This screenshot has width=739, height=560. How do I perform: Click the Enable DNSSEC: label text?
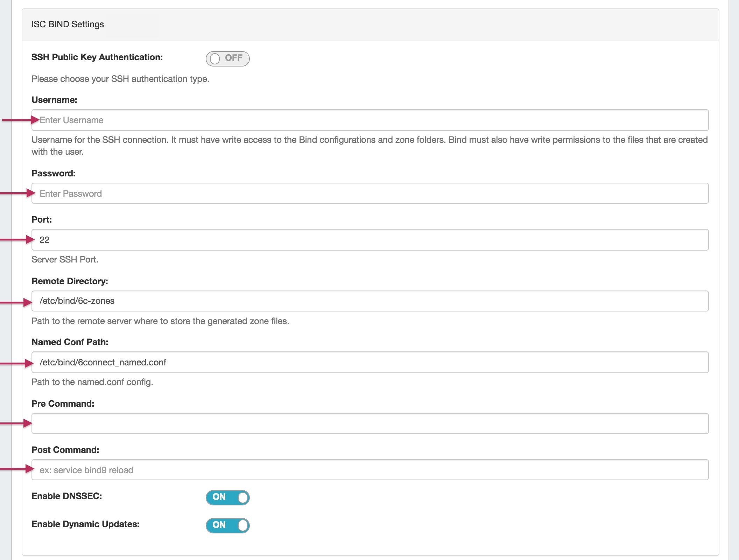tap(66, 496)
